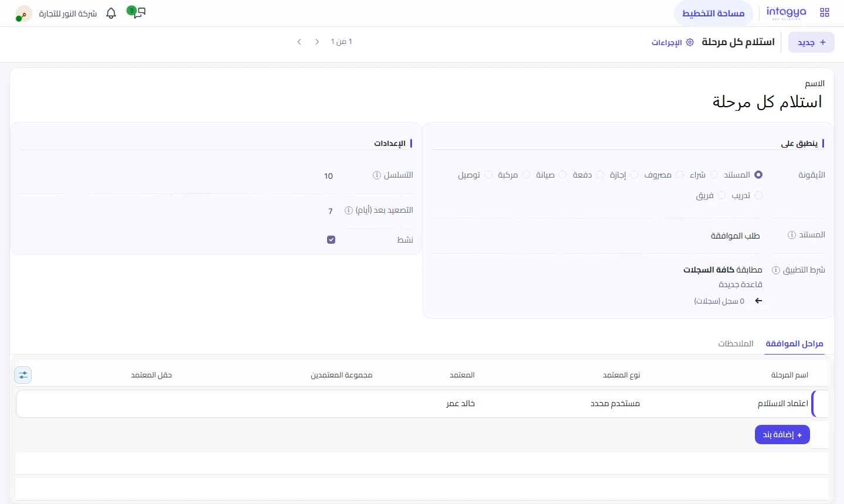Select the المستند radio option
The image size is (844, 504).
758,175
